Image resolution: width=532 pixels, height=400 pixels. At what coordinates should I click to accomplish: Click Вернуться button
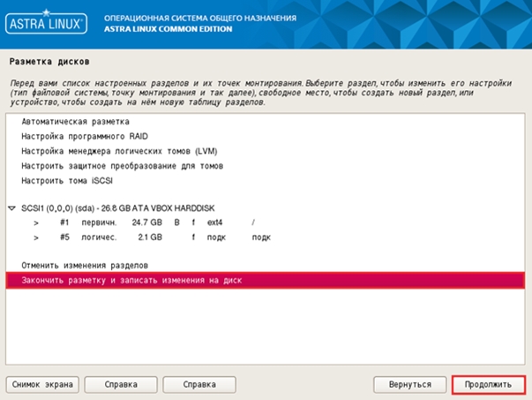point(410,384)
